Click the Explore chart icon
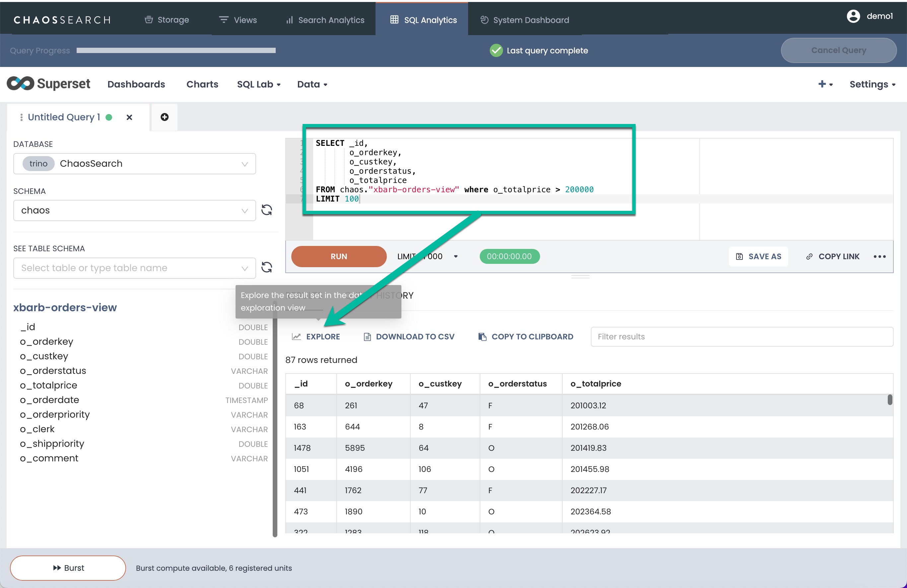907x588 pixels. [x=296, y=337]
